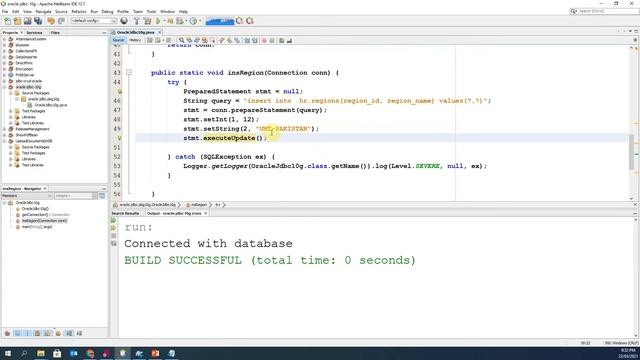The image size is (640, 360).
Task: Click the New Project toolbar icon
Action: pos(17,21)
